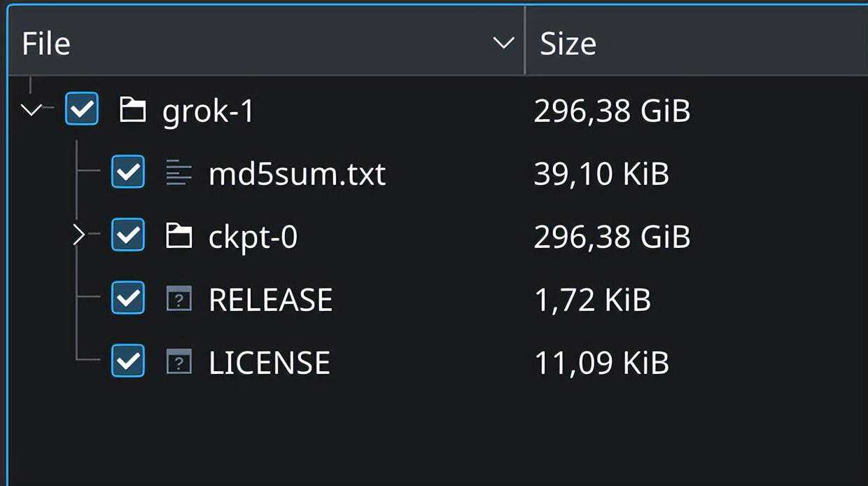The image size is (868, 486).
Task: Click the sort arrow in File header
Action: (503, 43)
